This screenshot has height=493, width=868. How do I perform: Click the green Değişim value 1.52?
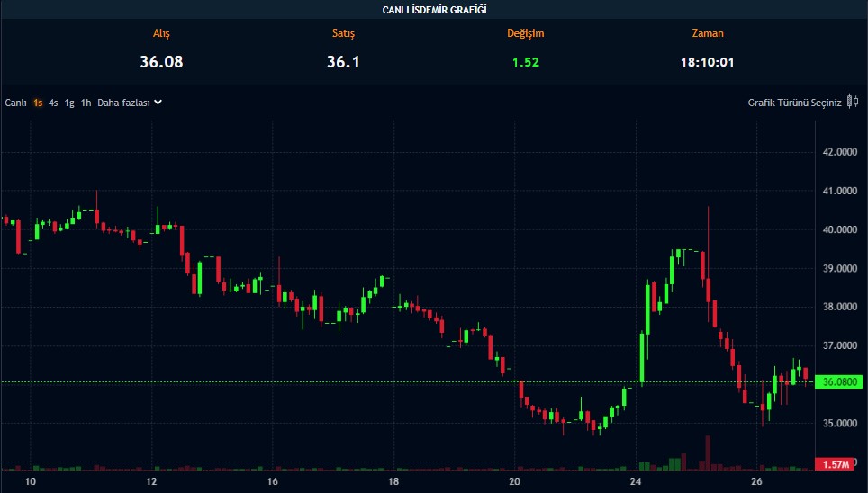point(525,62)
